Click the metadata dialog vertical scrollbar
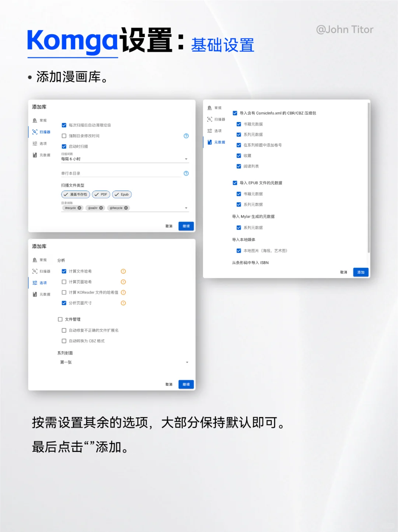The width and height of the screenshot is (398, 532). click(x=368, y=178)
